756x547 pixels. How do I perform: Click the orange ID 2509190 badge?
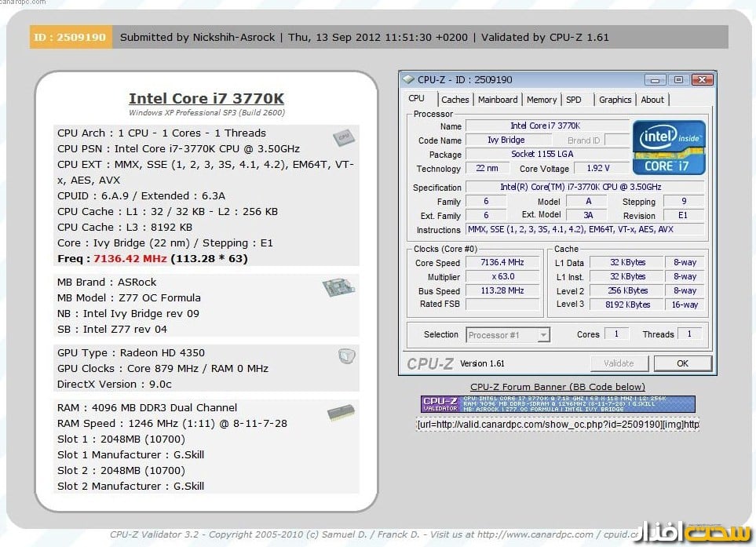pyautogui.click(x=70, y=37)
